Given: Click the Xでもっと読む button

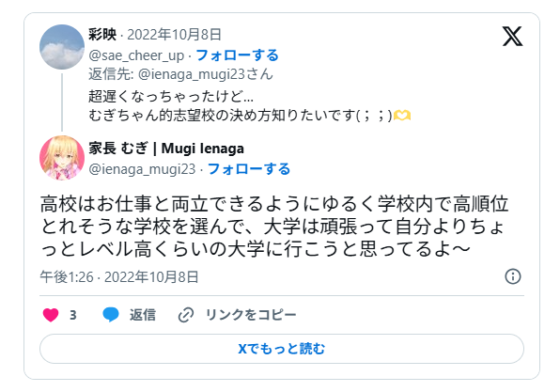Looking at the screenshot, I should point(282,349).
